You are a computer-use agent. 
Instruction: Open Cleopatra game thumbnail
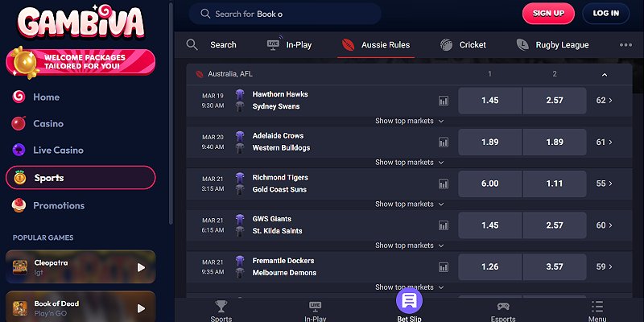point(20,267)
